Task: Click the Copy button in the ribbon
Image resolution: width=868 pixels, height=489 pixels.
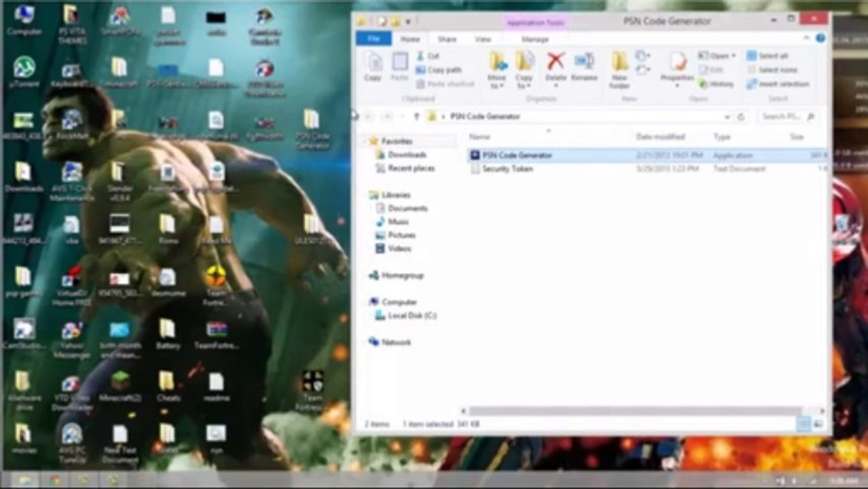Action: coord(372,67)
